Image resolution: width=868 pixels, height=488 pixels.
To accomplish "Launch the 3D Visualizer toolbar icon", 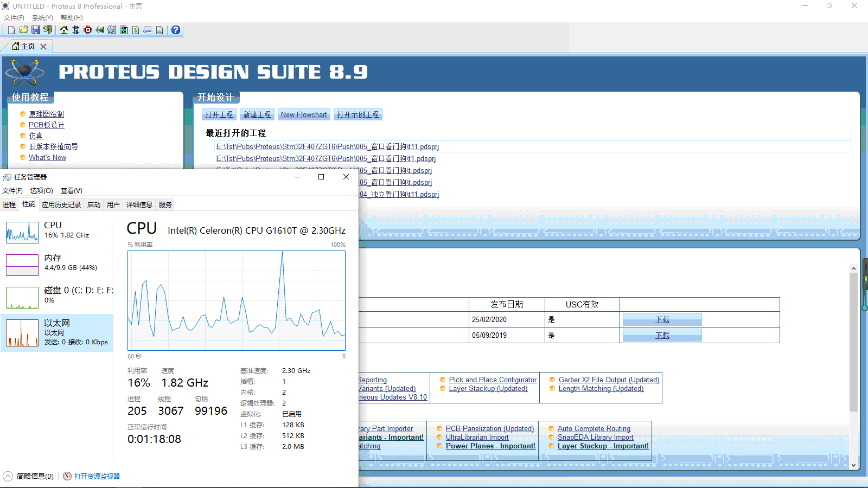I will 100,30.
